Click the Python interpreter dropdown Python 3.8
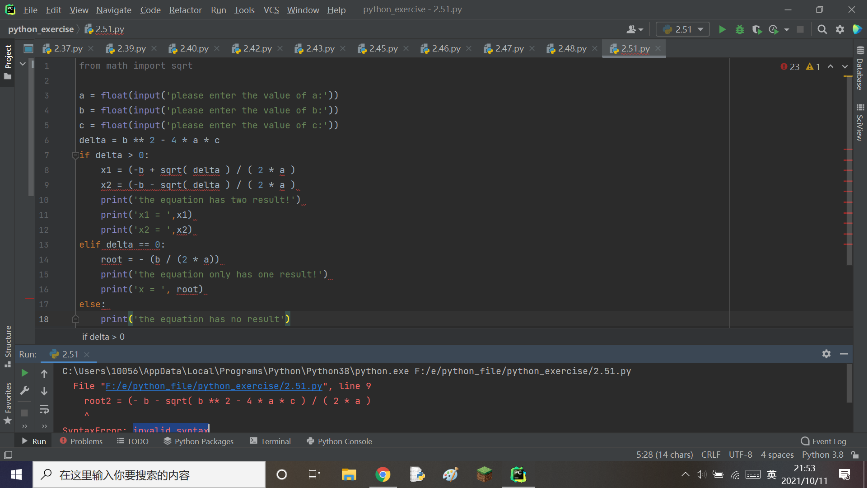Viewport: 868px width, 488px height. pos(824,455)
